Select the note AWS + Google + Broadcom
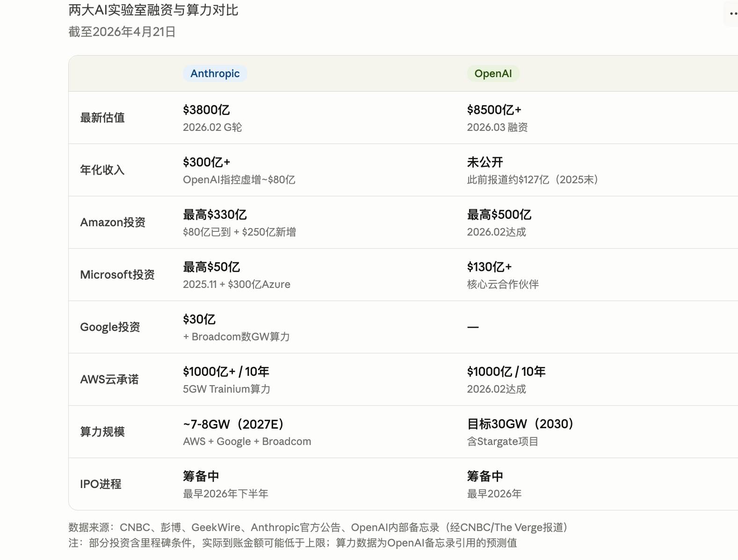The width and height of the screenshot is (738, 560). [x=247, y=441]
